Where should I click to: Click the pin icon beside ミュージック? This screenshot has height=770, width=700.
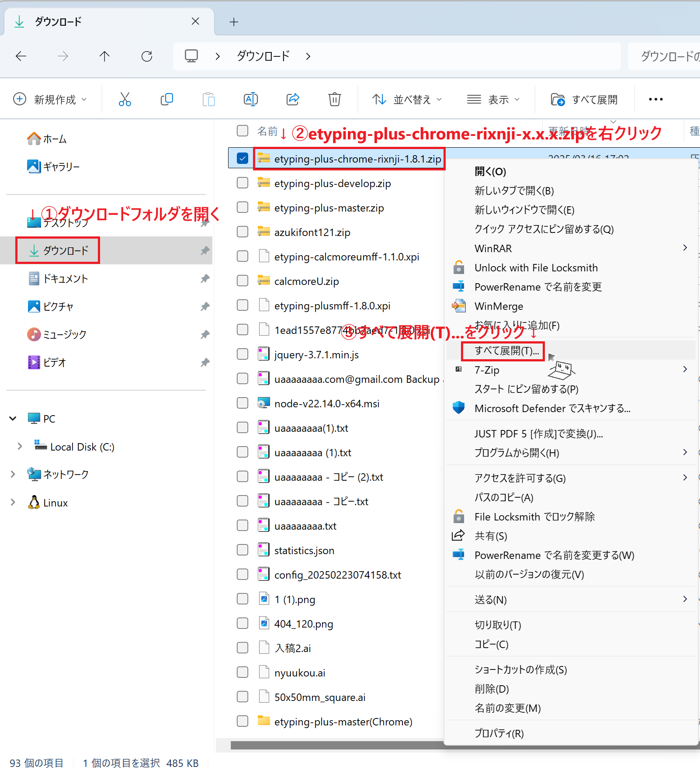pos(205,334)
